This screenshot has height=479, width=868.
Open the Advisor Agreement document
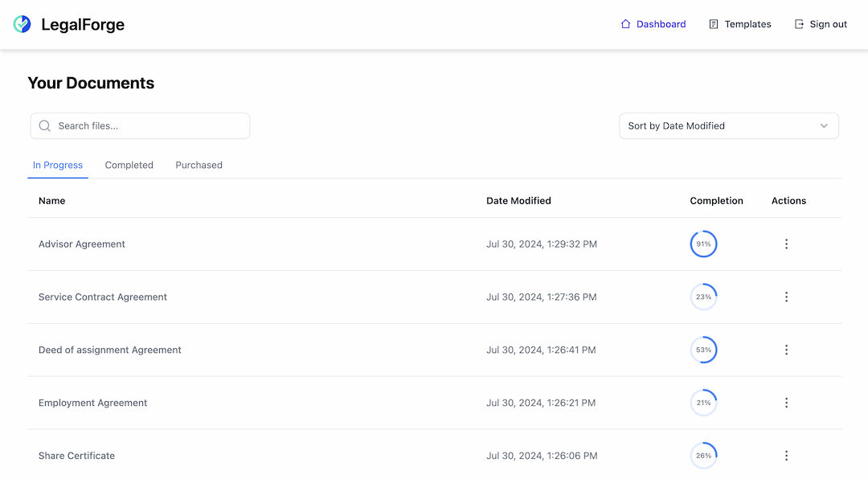pos(82,244)
